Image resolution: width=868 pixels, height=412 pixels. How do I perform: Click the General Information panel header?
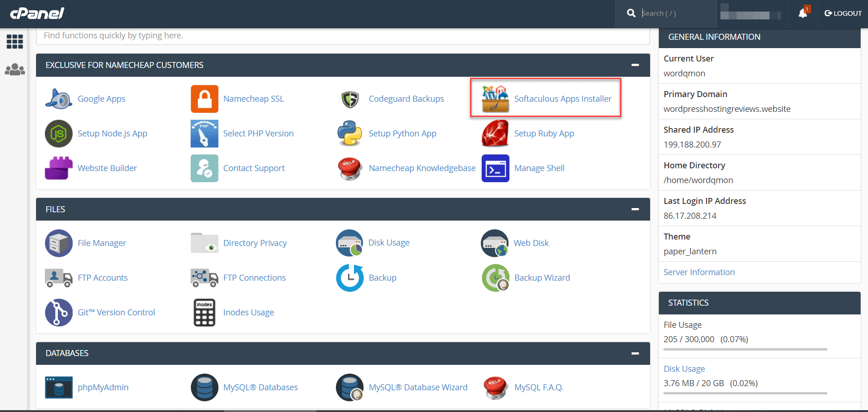tap(759, 37)
